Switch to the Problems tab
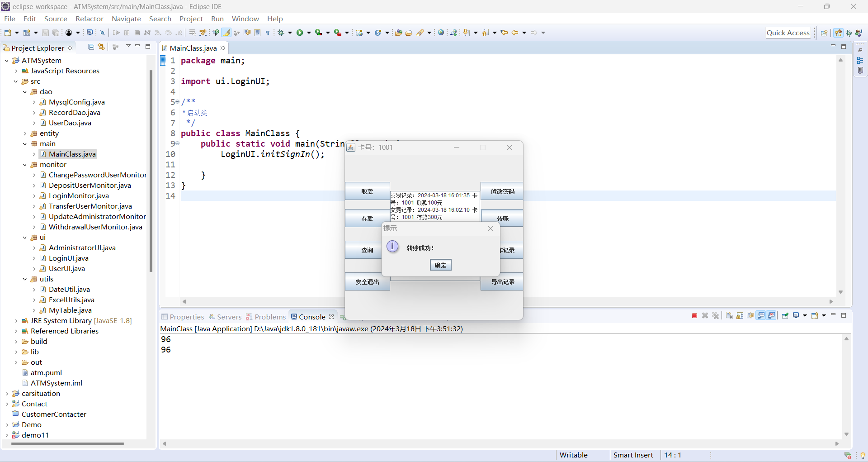The width and height of the screenshot is (868, 462). point(266,317)
